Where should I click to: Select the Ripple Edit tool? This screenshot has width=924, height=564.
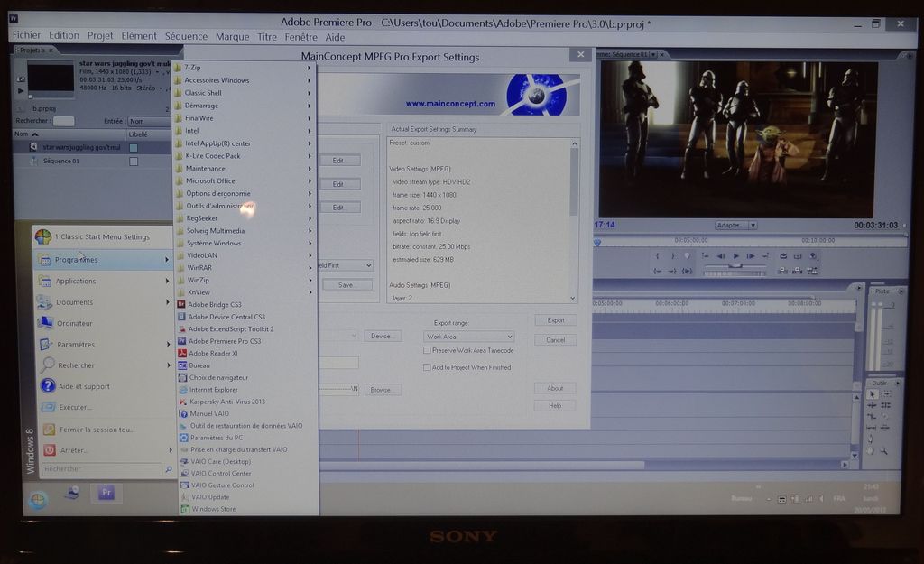point(873,405)
